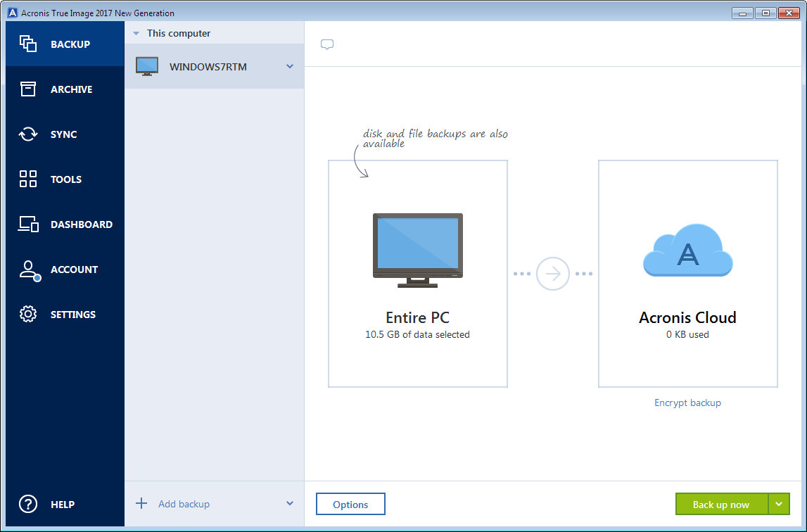
Task: Select the Entire PC backup source panel
Action: click(x=417, y=274)
